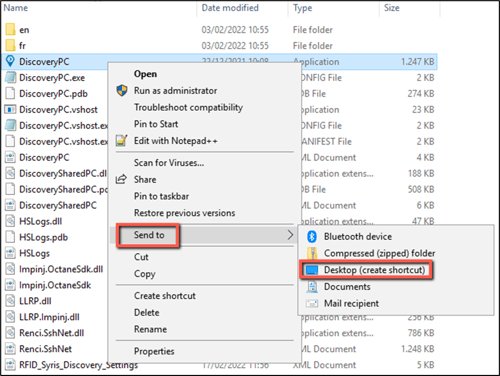Select Pin to taskbar option
Screen dimensions: 500x376
coord(161,196)
